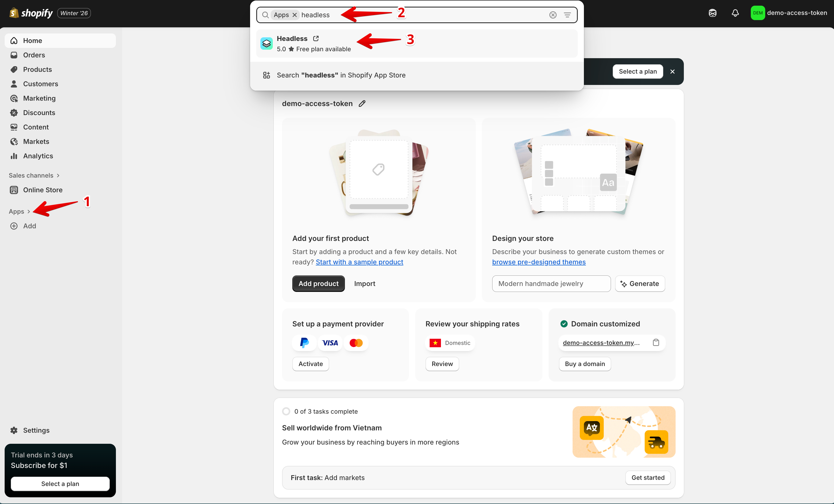Screen dimensions: 834x504
Task: Open the notifications bell
Action: [x=735, y=13]
